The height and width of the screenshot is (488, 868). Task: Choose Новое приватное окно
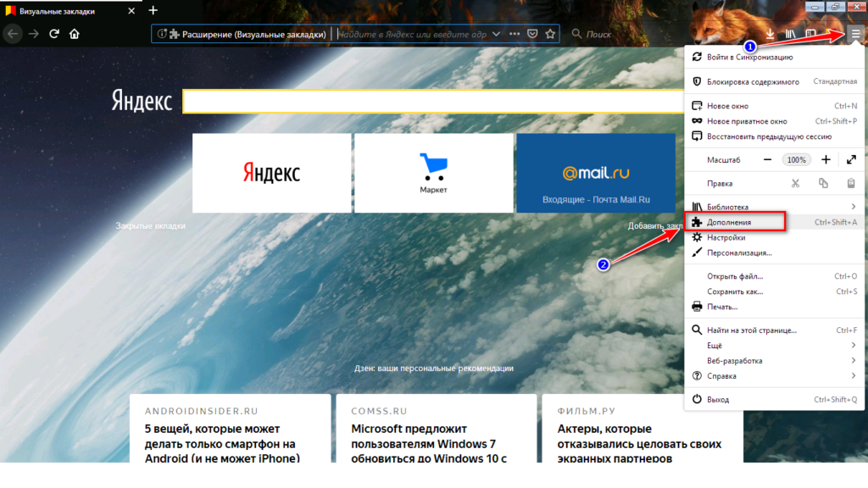pos(774,121)
